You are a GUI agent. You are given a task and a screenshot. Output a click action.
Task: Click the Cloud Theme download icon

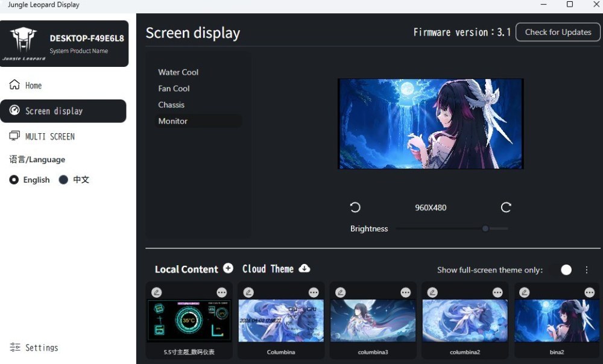304,268
